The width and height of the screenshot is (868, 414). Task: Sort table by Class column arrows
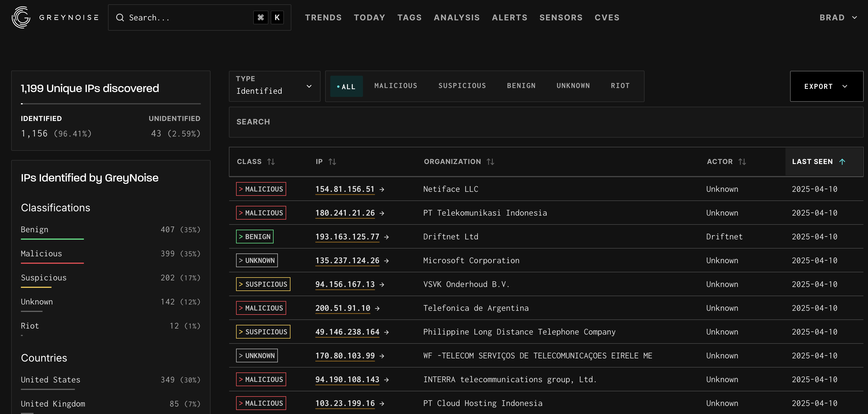(x=271, y=162)
